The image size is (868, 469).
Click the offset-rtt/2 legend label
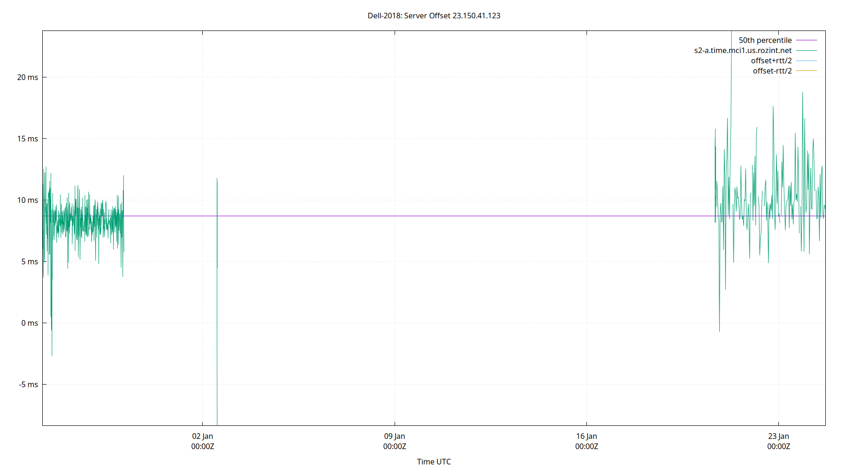click(x=772, y=70)
